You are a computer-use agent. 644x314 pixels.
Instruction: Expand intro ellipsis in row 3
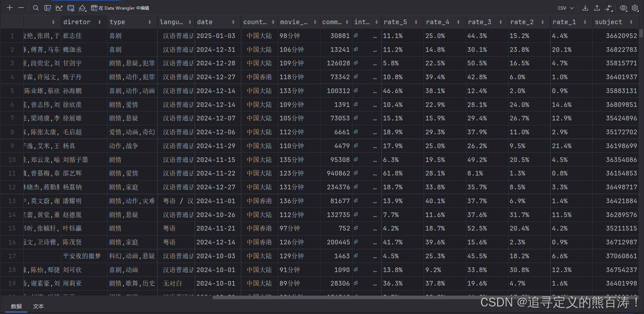[x=375, y=64]
